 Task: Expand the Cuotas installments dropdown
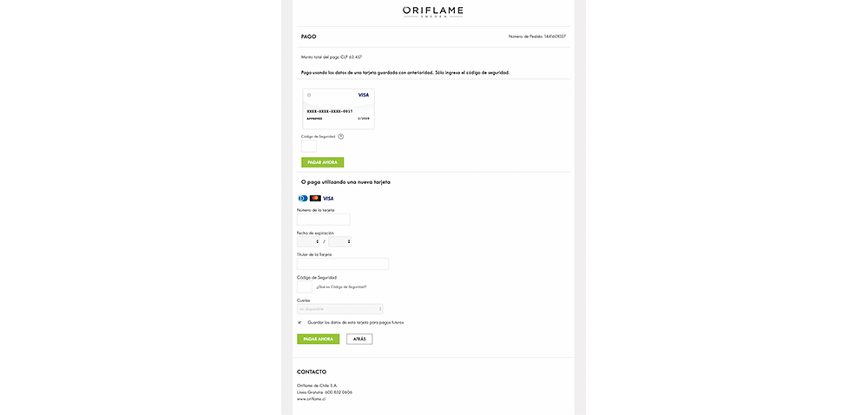(339, 308)
